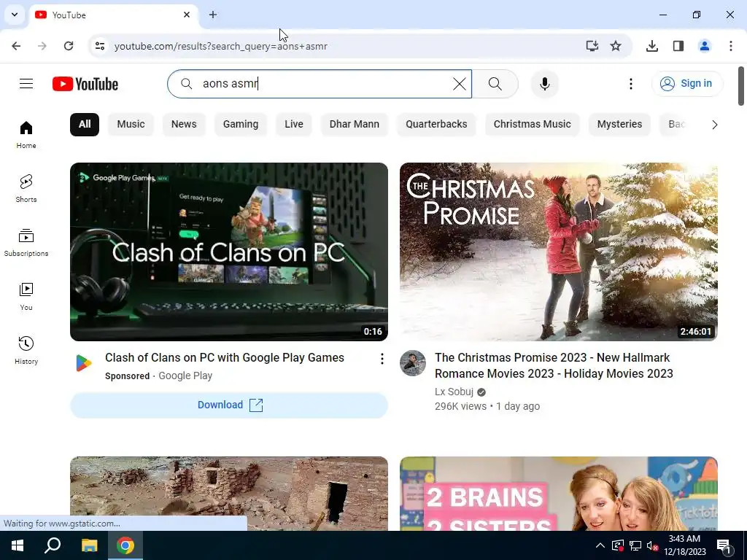Bookmark this page with the star icon

pyautogui.click(x=616, y=46)
